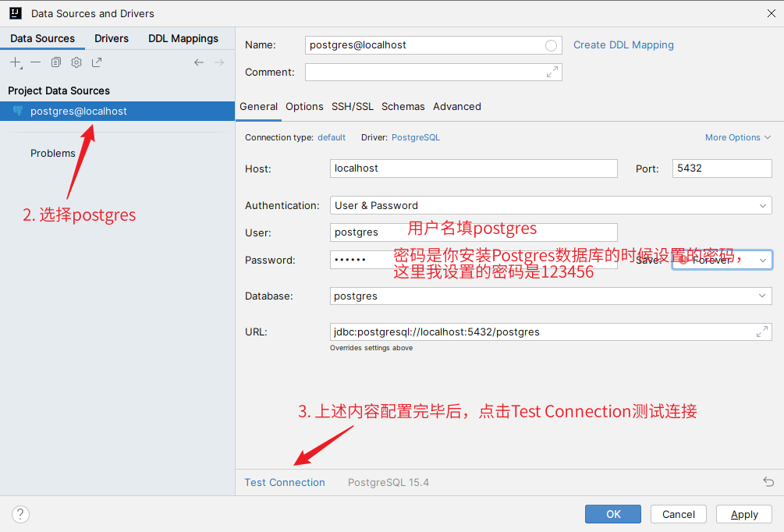Click the color circle in Name field

pyautogui.click(x=552, y=45)
